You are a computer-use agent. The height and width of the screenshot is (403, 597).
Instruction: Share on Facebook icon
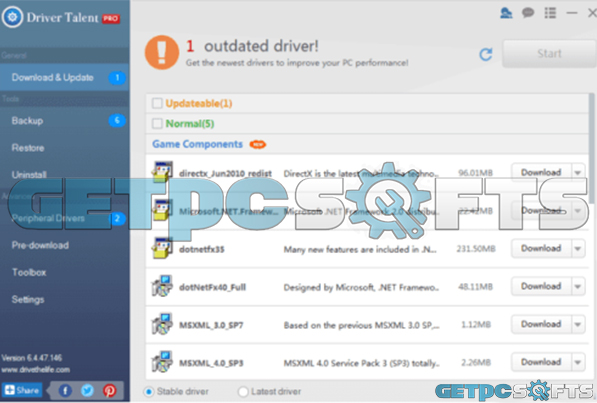[65, 390]
